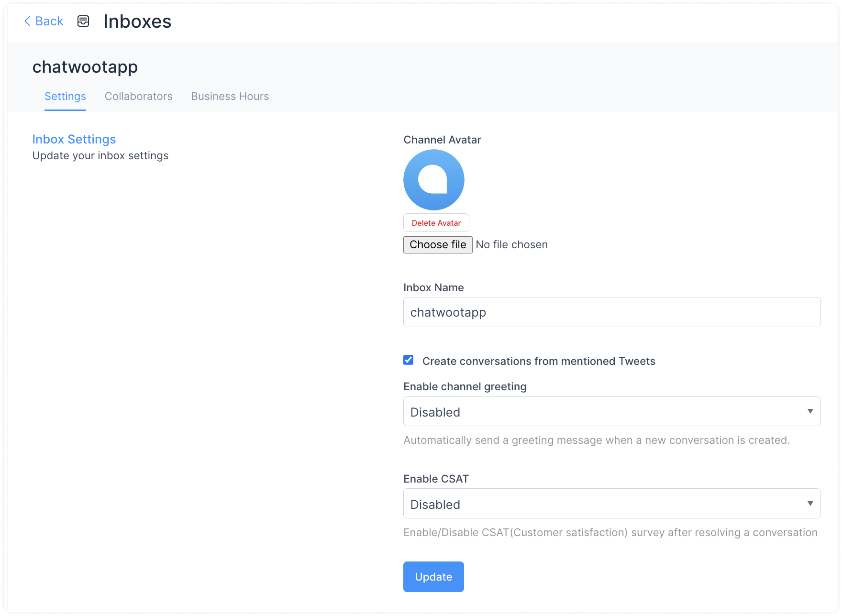Viewport: 842px width, 616px height.
Task: Click the Create conversations from mentioned Tweets label
Action: click(x=539, y=361)
